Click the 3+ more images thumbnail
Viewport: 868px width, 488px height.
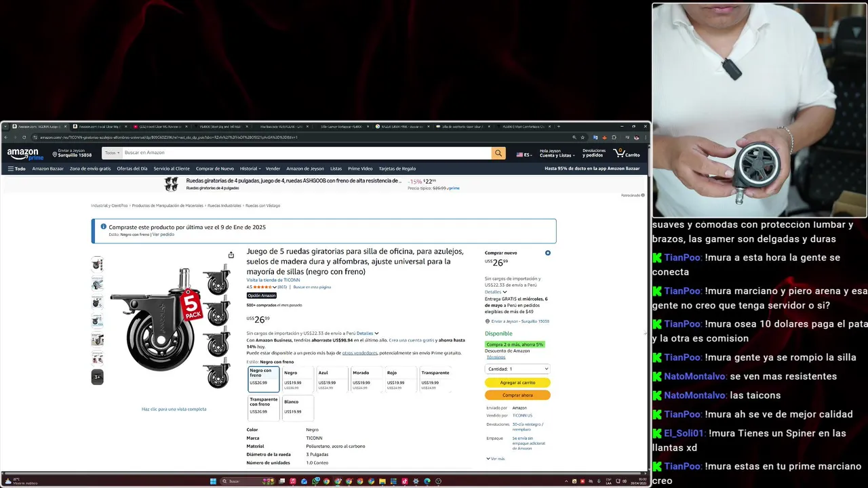98,377
